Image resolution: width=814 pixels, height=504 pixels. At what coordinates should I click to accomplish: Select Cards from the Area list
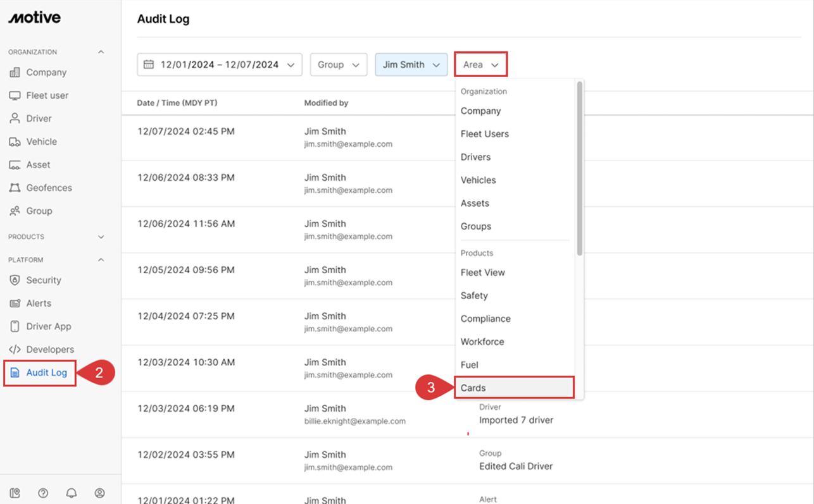(513, 388)
